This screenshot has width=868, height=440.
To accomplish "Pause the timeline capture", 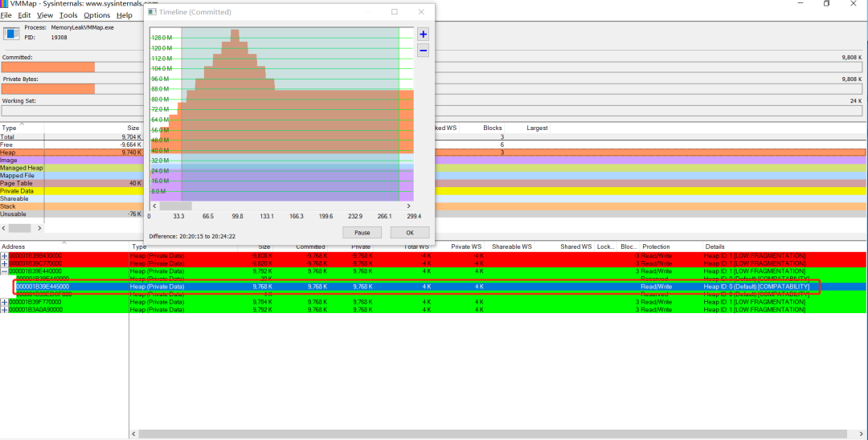I will (362, 233).
